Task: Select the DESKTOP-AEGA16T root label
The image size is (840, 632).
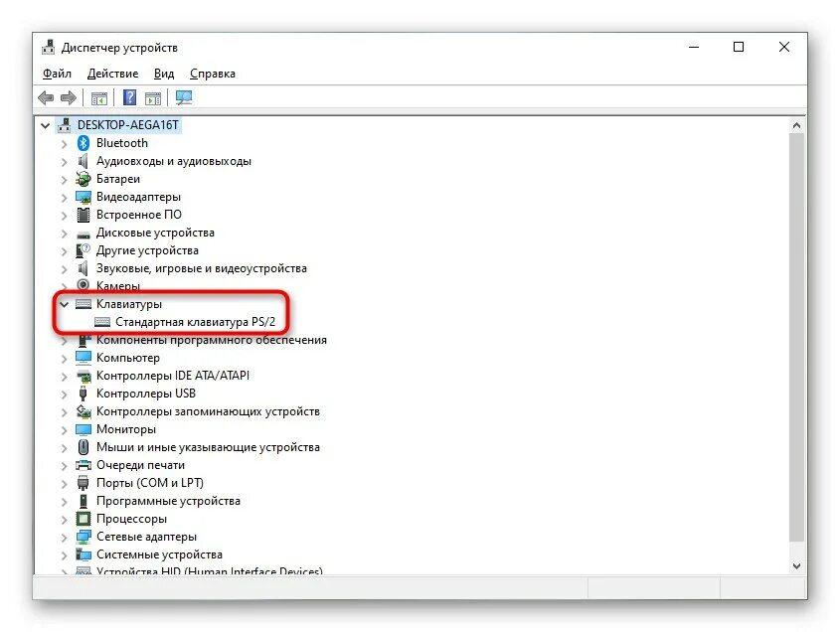Action: 128,125
